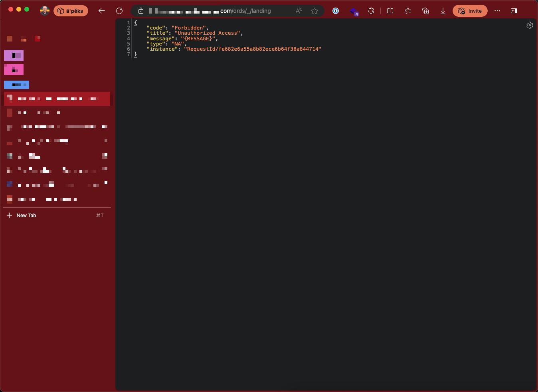Reload the page with refresh icon
Viewport: 538px width, 392px height.
pos(119,11)
